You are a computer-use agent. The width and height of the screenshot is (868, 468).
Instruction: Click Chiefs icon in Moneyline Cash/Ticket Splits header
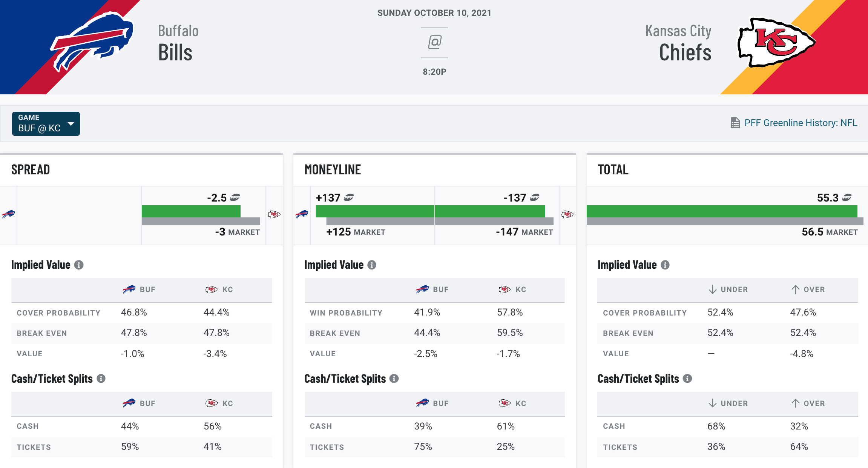[x=505, y=403]
